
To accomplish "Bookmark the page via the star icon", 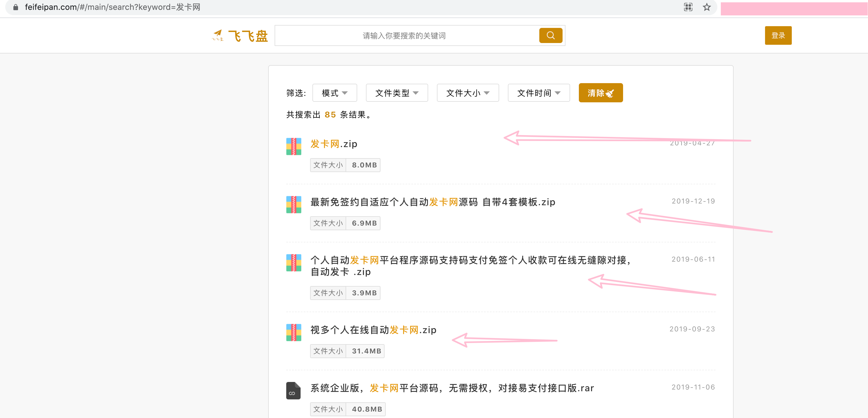I will click(706, 7).
